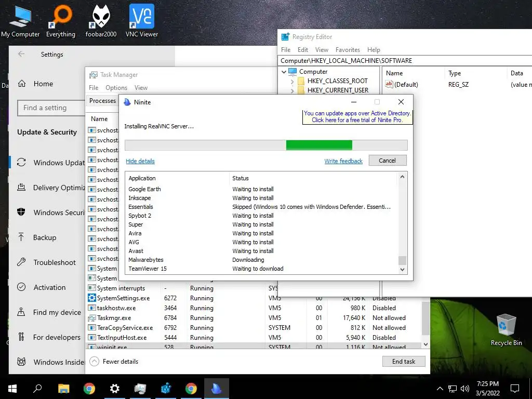Select Google Earth row in Ninite list
Viewport: 532px width, 399px height.
(x=261, y=189)
